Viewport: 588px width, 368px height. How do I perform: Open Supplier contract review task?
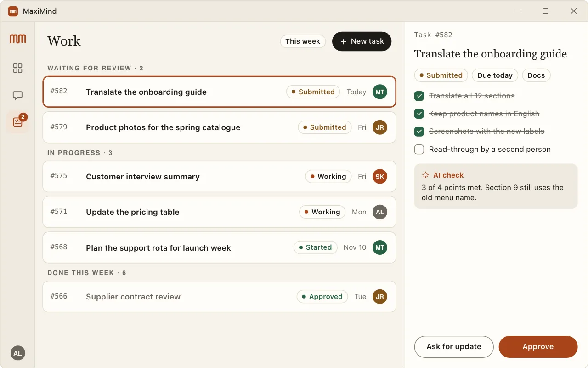(x=220, y=297)
